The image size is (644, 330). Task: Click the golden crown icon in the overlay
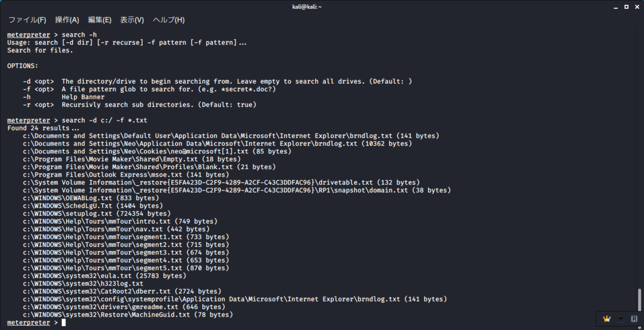click(607, 318)
